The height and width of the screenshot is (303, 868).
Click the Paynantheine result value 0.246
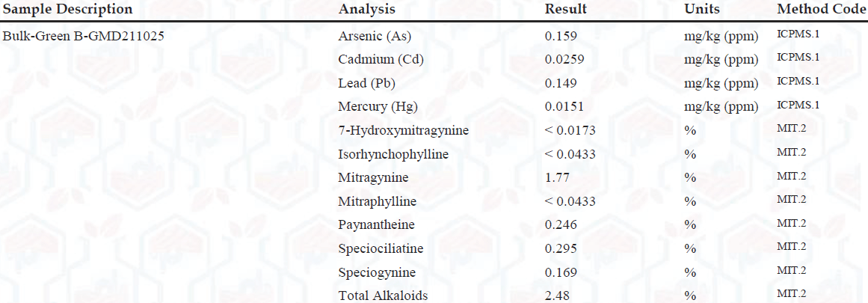coord(561,224)
